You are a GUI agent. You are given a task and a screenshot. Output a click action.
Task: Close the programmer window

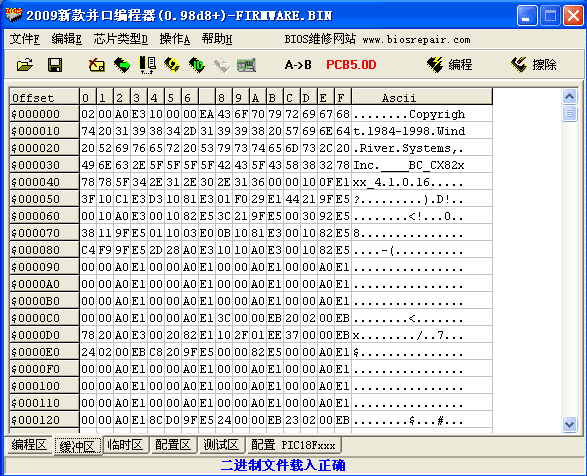tap(573, 16)
